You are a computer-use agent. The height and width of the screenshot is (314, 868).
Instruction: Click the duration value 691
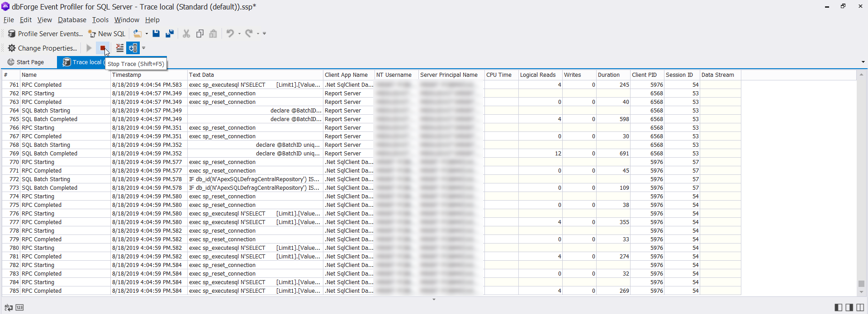624,154
